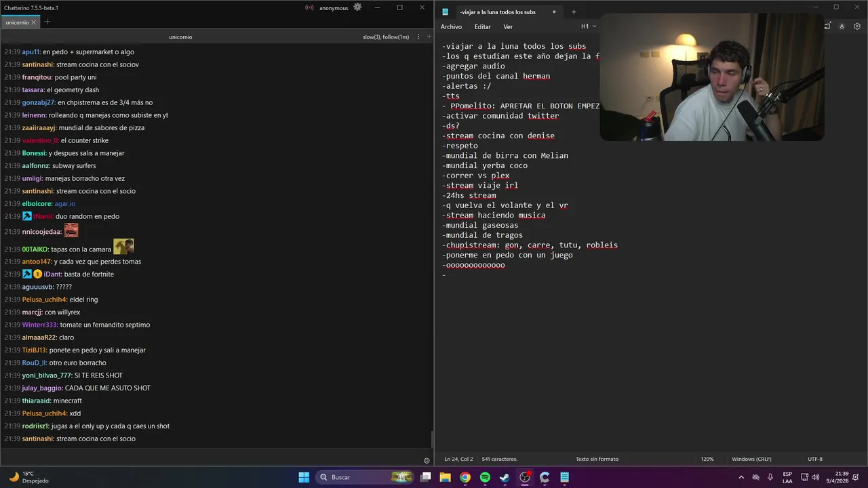Click the line '-24hs stream' in Notepad
This screenshot has width=868, height=488.
click(469, 195)
